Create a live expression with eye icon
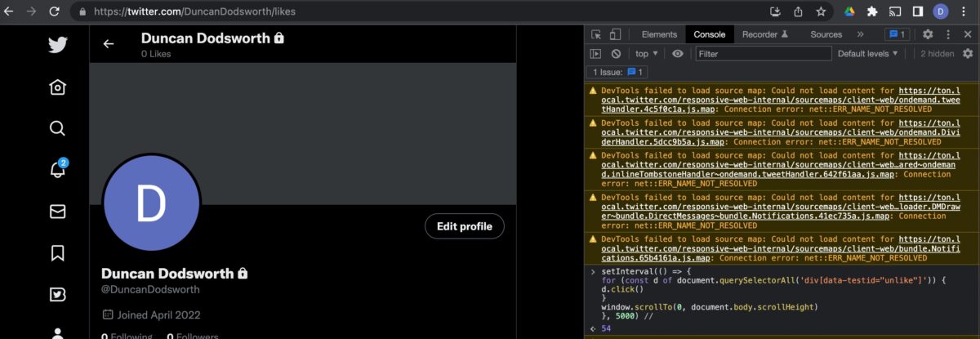Screen dimensions: 980x339 point(678,54)
